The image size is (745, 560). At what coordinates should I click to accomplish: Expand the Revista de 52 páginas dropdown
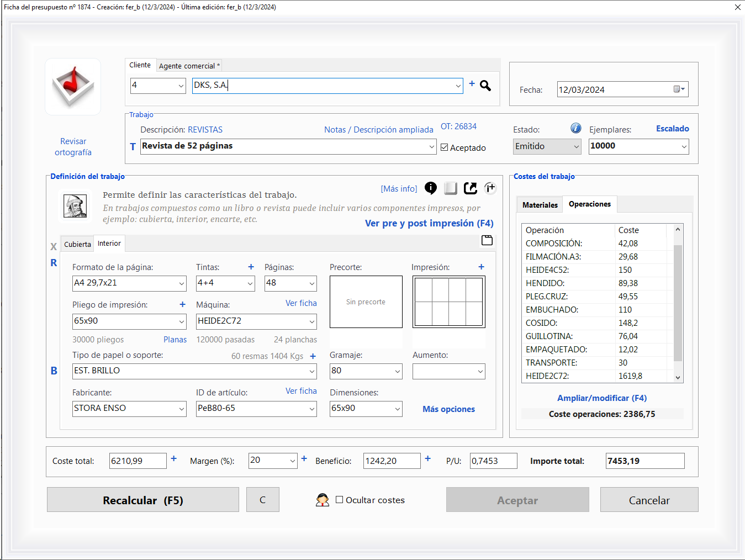432,147
